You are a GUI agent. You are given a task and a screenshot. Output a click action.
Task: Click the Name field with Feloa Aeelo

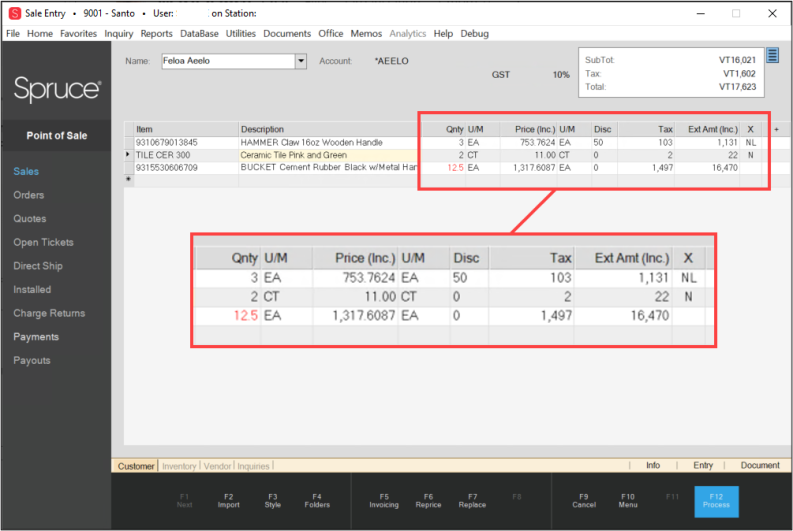click(x=229, y=61)
